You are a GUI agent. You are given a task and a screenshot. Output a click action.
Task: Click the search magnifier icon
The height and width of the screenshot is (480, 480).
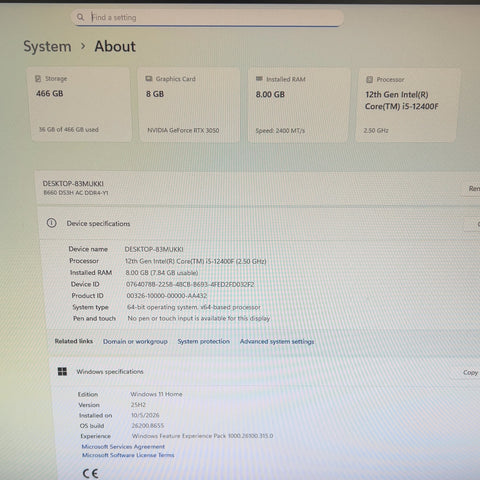tap(80, 17)
